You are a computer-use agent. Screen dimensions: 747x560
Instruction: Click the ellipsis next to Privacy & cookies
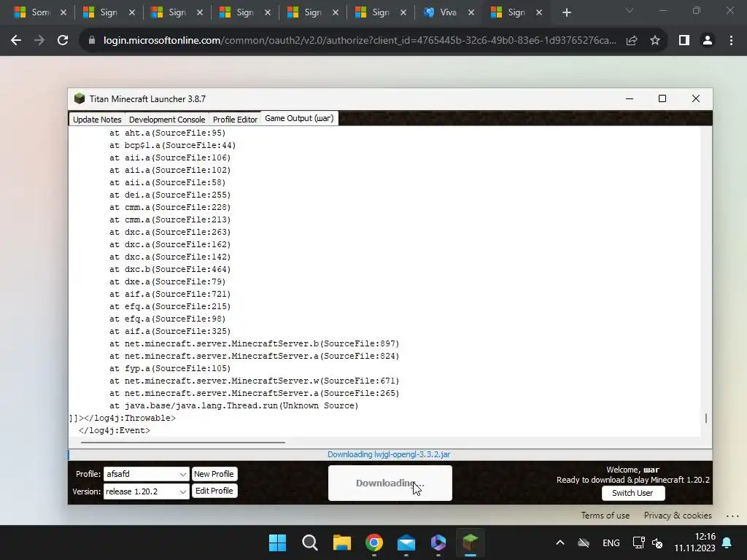pyautogui.click(x=732, y=516)
